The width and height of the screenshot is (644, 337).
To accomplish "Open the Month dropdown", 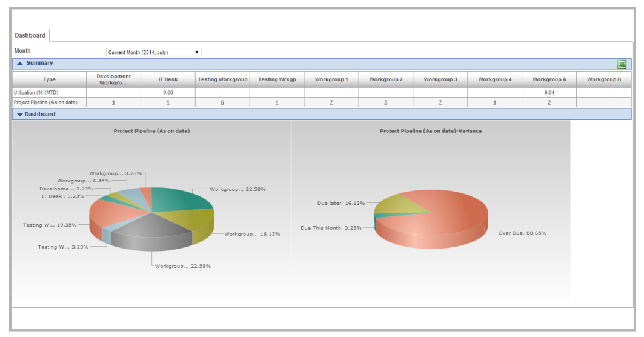I will click(153, 52).
